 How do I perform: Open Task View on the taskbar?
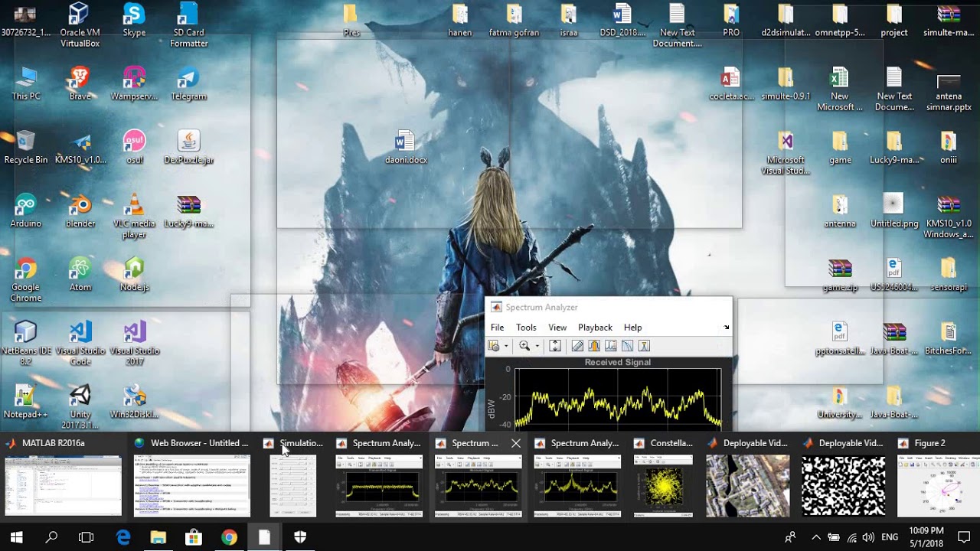pos(86,537)
